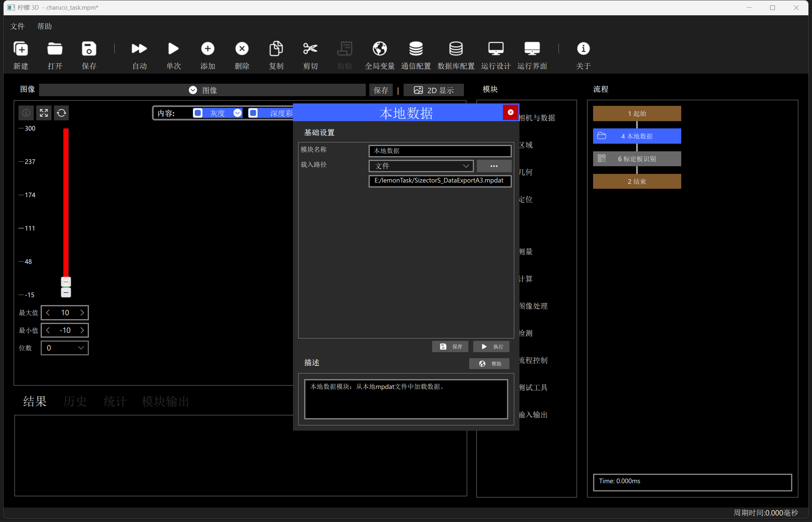Viewport: 812px width, 522px height.
Task: Click the 剪切 scissors icon
Action: pos(310,49)
